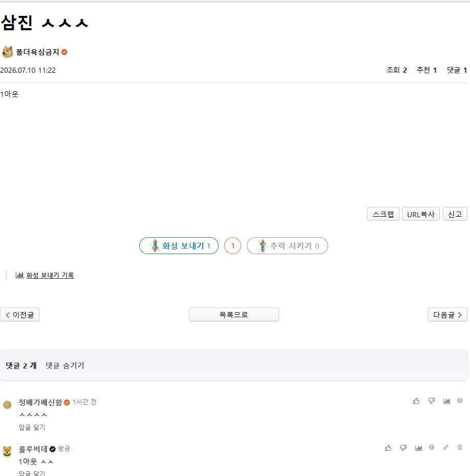Copy the post link with URL복사
Screen dimensions: 470x476
420,214
